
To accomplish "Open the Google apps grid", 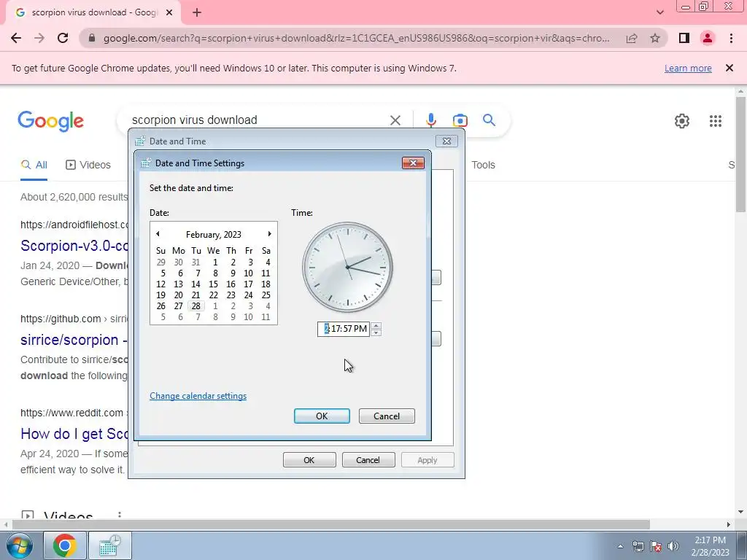I will click(715, 121).
